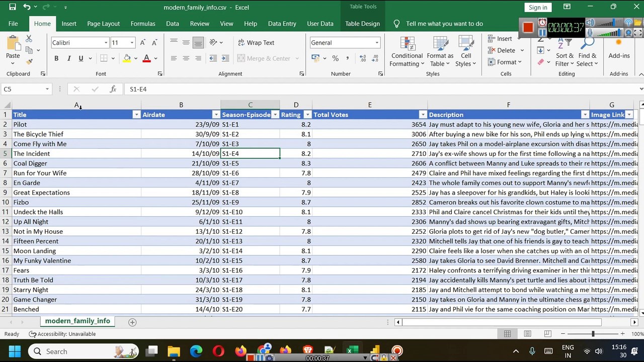Switch to Page Break Preview
This screenshot has width=644, height=362.
547,334
